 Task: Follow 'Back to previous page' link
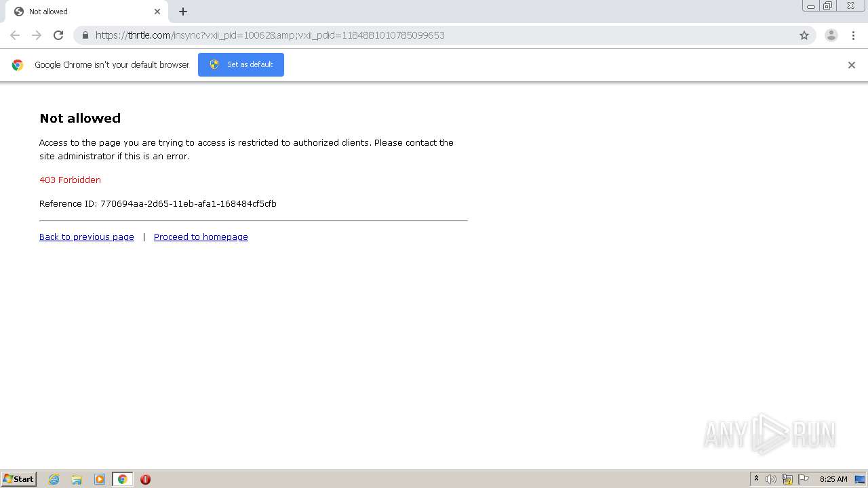pos(87,237)
